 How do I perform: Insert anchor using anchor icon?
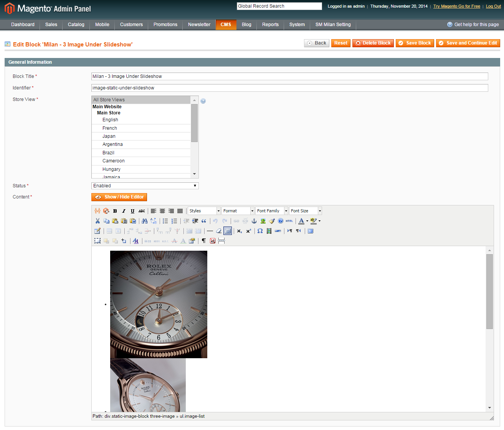pos(254,221)
